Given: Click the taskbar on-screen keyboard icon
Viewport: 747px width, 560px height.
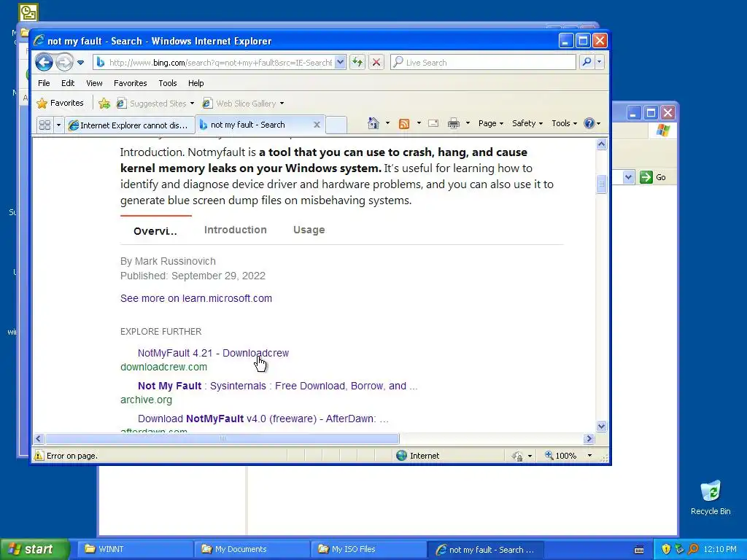Looking at the screenshot, I should tap(639, 550).
